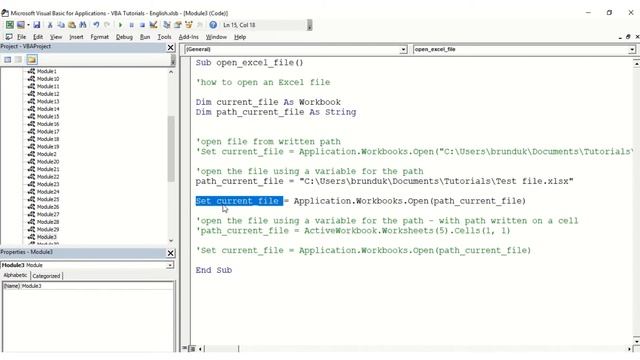Click project tree scroll up arrow
This screenshot has height=360, width=640.
(171, 72)
